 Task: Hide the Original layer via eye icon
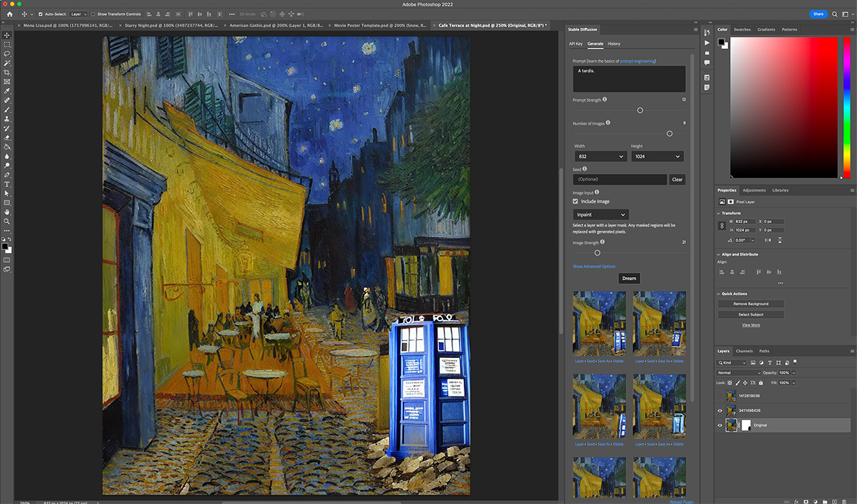(720, 425)
